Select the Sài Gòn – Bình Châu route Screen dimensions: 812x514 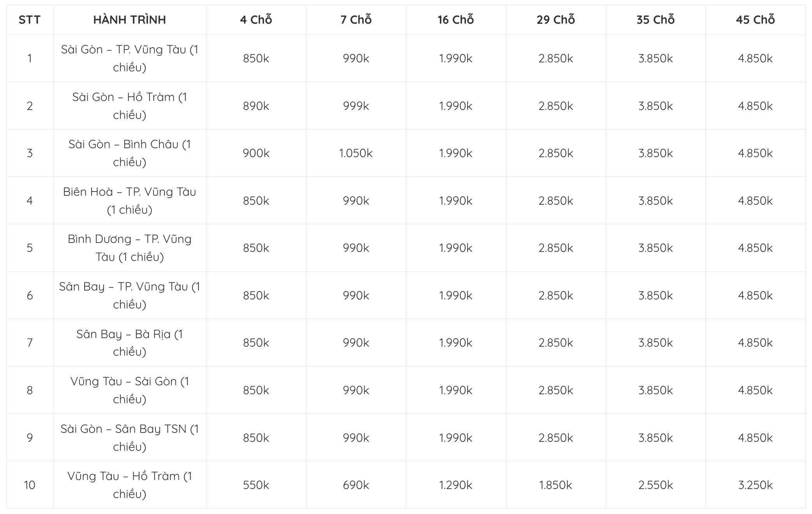point(129,153)
